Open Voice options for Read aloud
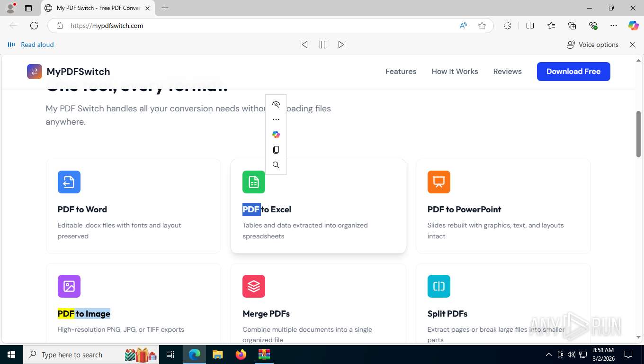The width and height of the screenshot is (644, 364). [592, 45]
